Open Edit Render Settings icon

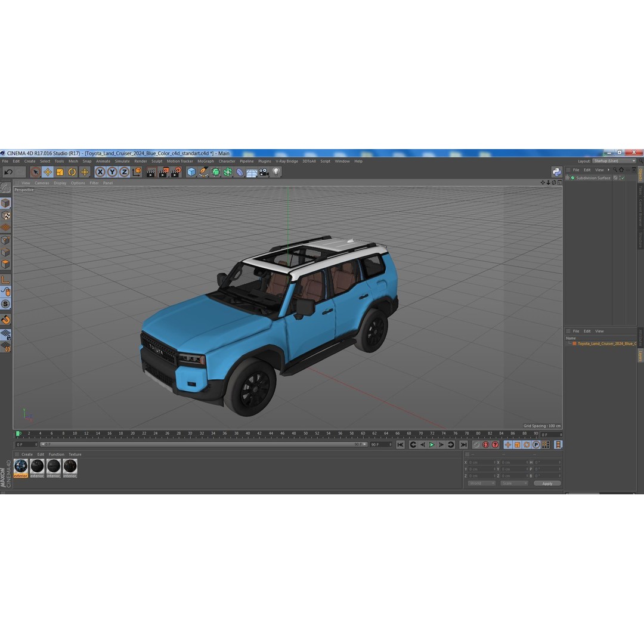176,172
